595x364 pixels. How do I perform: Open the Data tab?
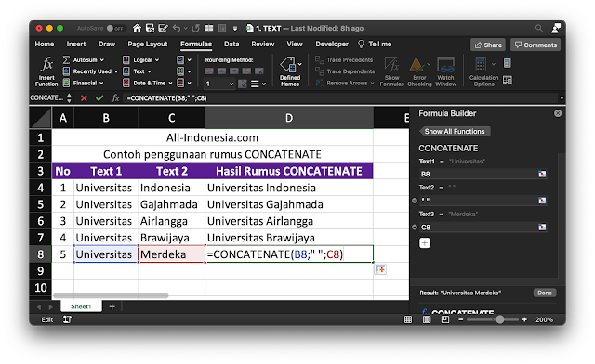[x=231, y=44]
